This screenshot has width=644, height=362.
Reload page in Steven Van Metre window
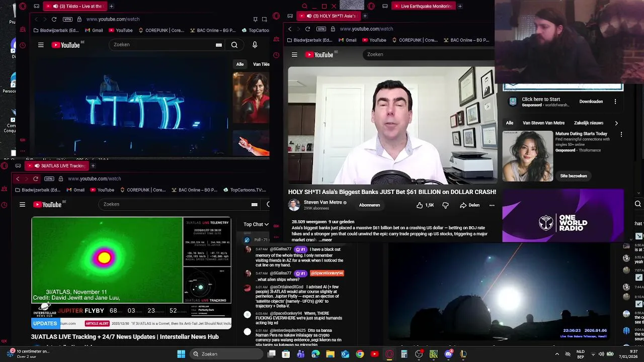307,29
